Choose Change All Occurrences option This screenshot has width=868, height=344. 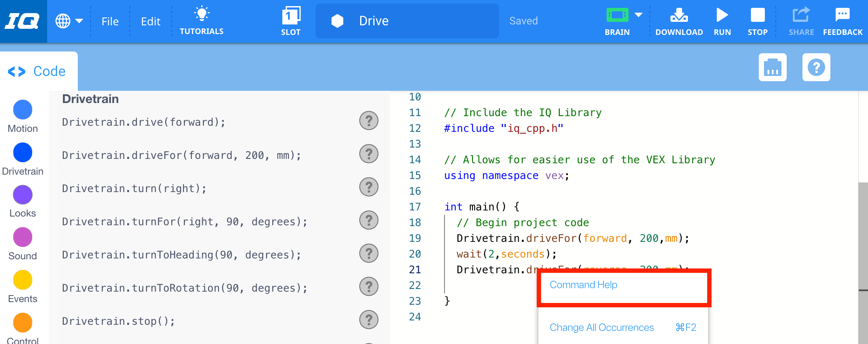click(601, 327)
